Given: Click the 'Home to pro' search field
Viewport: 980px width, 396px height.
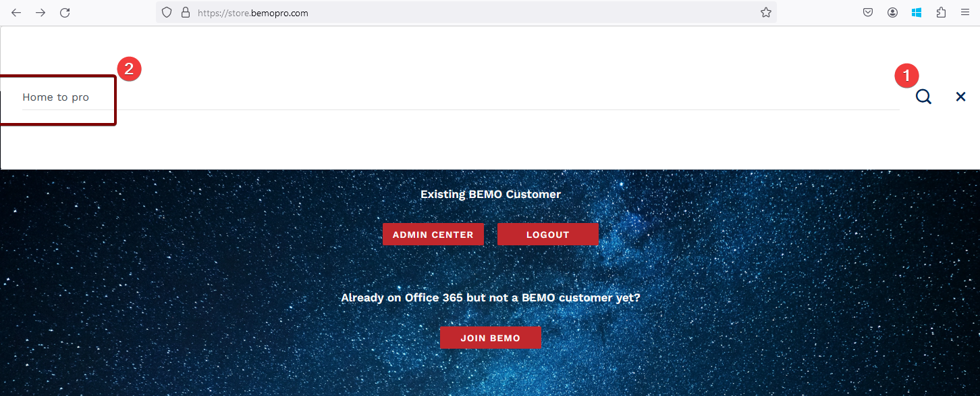Looking at the screenshot, I should pyautogui.click(x=405, y=97).
